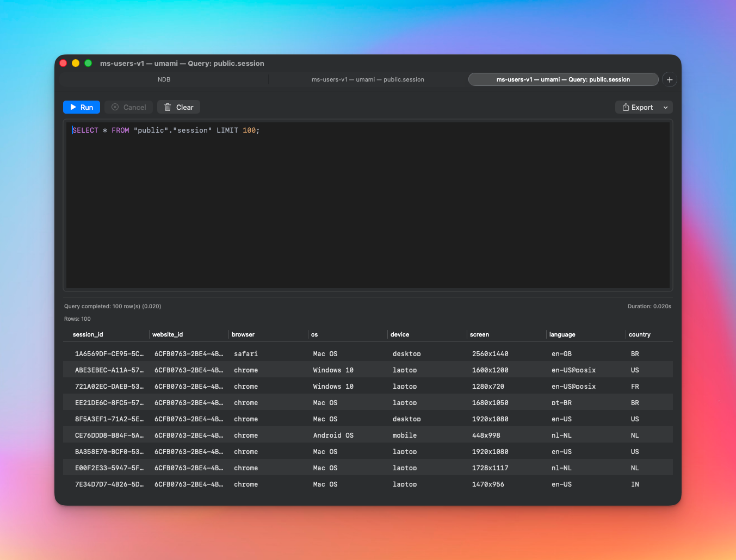The height and width of the screenshot is (560, 736).
Task: Click the screen column header
Action: [x=479, y=334]
